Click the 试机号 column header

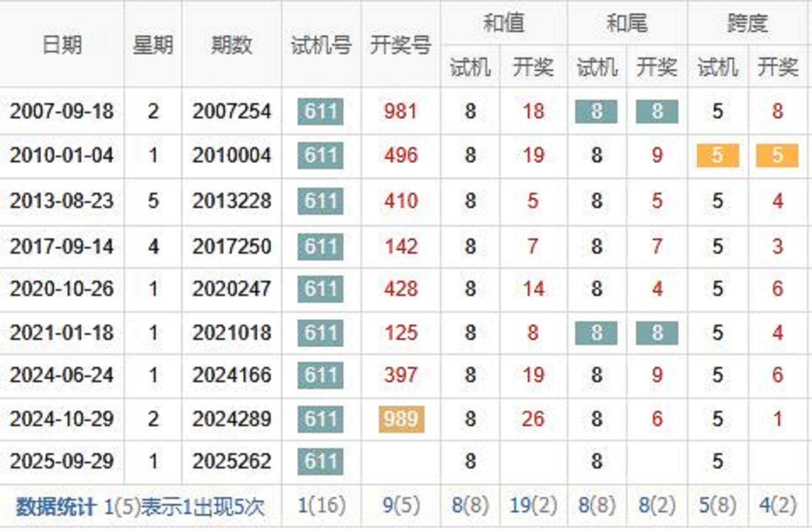tap(321, 45)
